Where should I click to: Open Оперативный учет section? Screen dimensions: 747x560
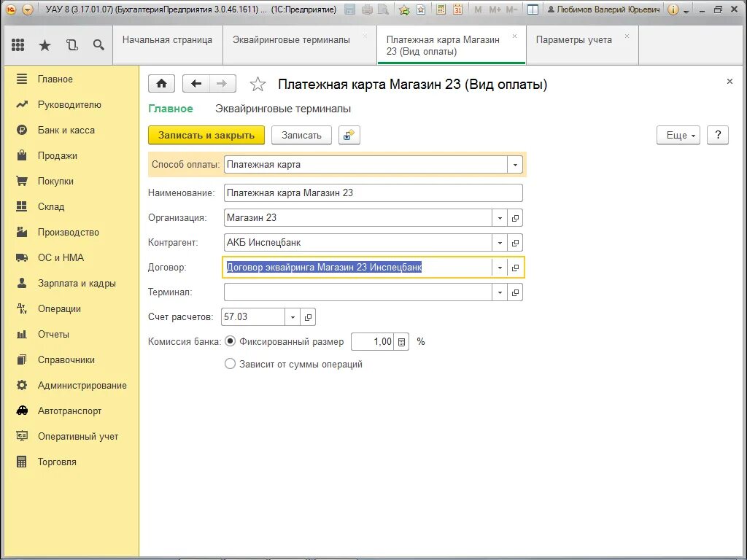pos(77,436)
